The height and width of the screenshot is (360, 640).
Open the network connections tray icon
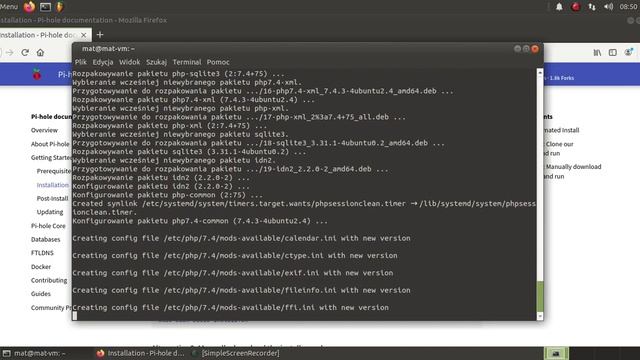(x=592, y=7)
